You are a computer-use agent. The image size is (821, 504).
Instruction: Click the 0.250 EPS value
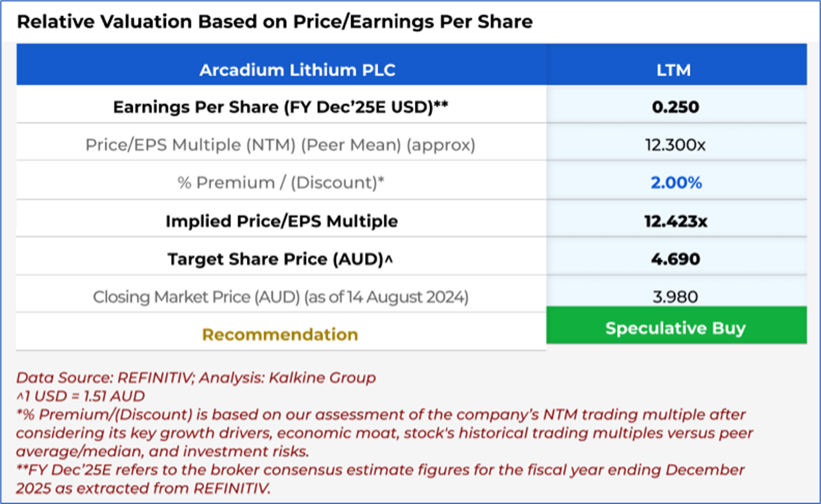pyautogui.click(x=675, y=107)
